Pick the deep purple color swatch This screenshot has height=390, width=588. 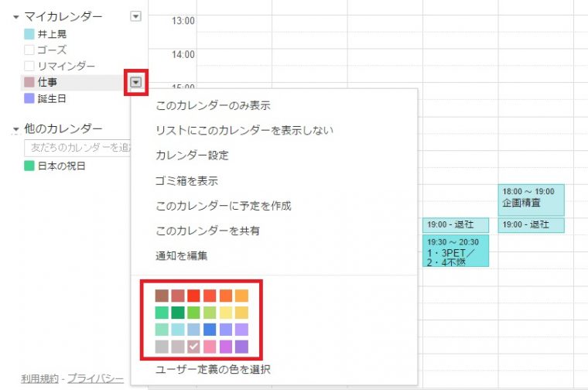(242, 347)
